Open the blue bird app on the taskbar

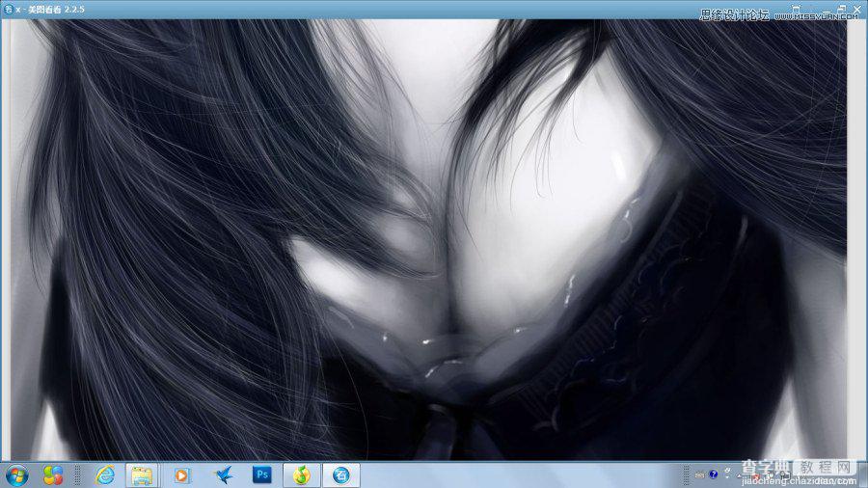tap(223, 475)
